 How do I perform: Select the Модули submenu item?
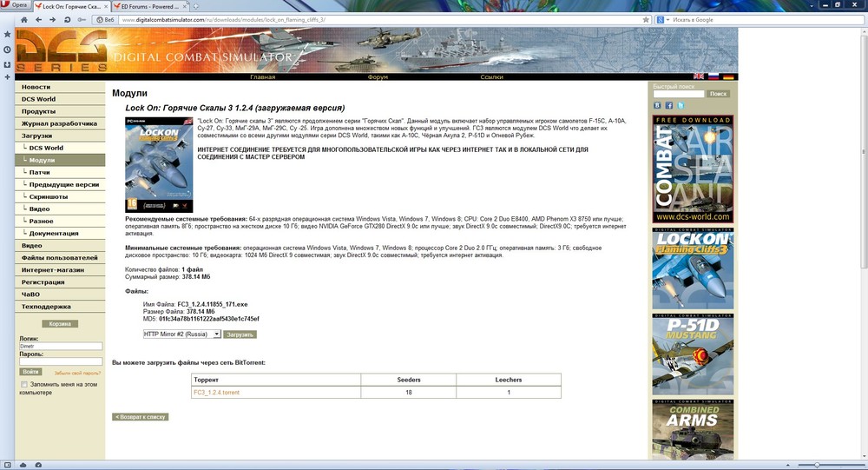pyautogui.click(x=61, y=160)
